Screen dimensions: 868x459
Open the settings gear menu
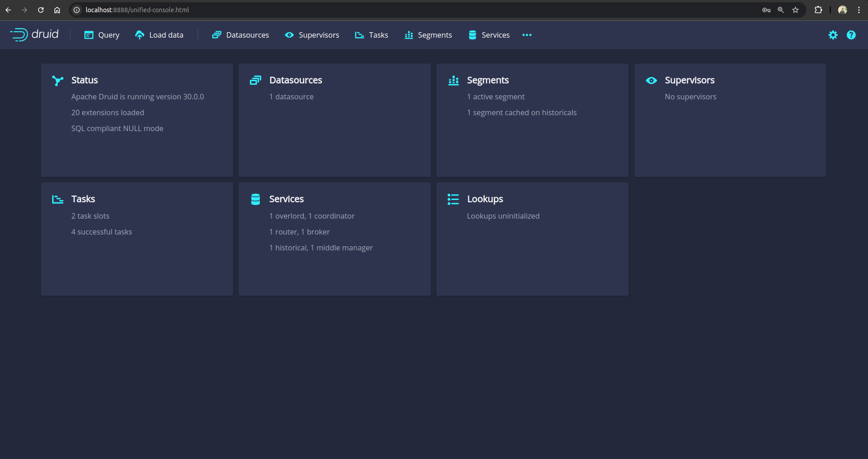point(833,35)
